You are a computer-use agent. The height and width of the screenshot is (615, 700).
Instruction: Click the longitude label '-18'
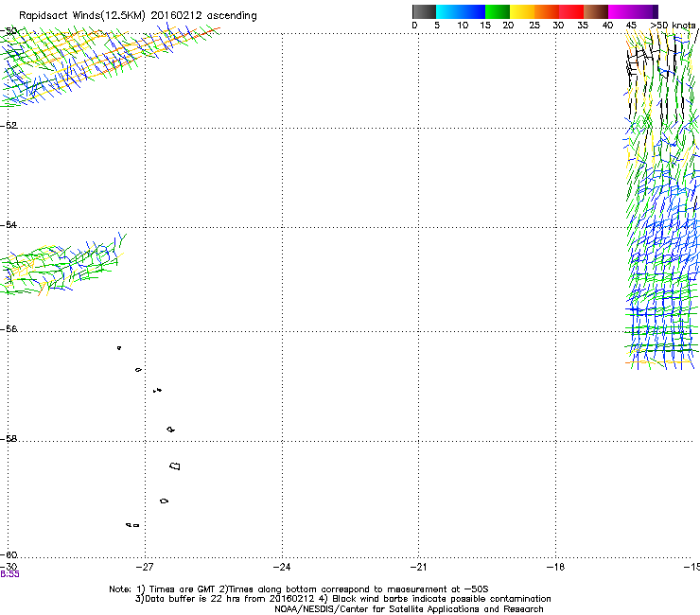(x=555, y=567)
